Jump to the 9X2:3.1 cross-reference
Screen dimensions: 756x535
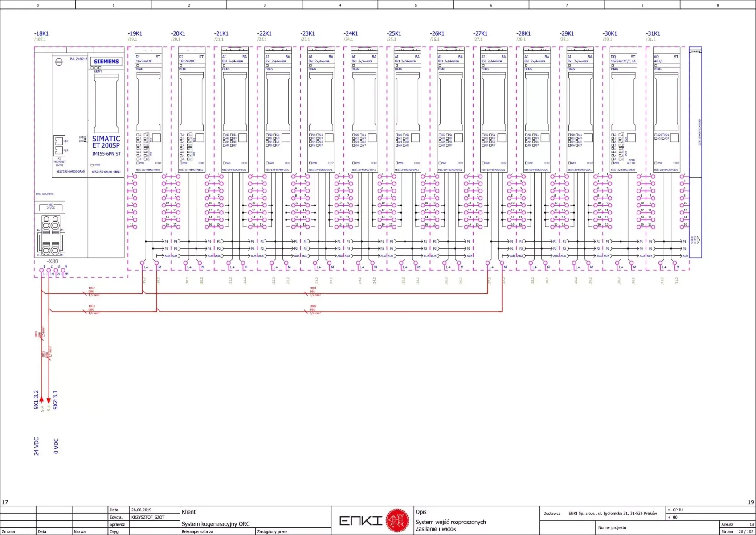coord(56,400)
